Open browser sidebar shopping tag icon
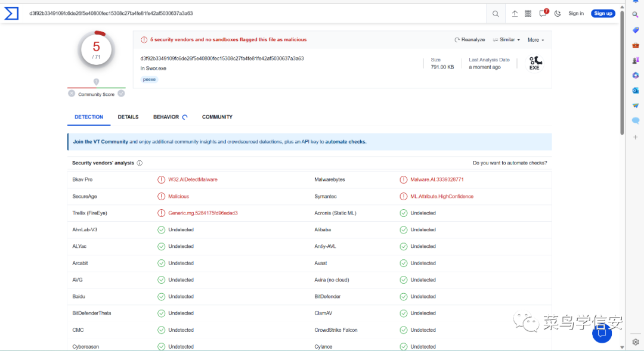 coord(636,30)
